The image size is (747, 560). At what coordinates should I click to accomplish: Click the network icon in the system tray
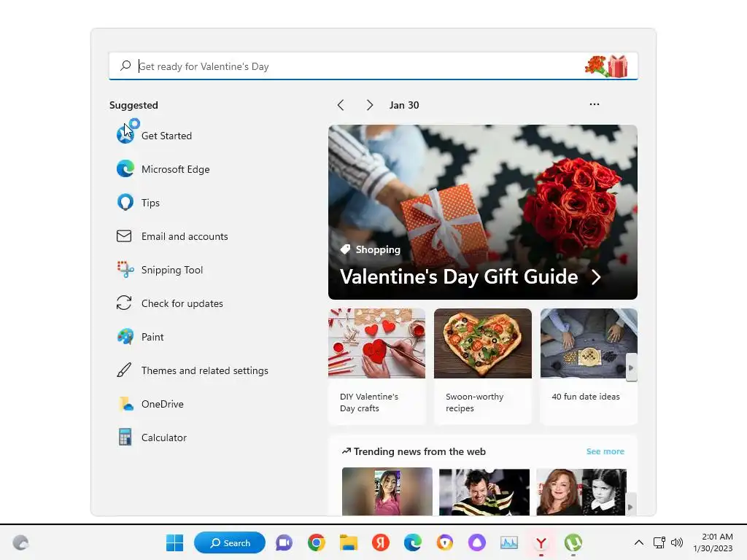(659, 542)
